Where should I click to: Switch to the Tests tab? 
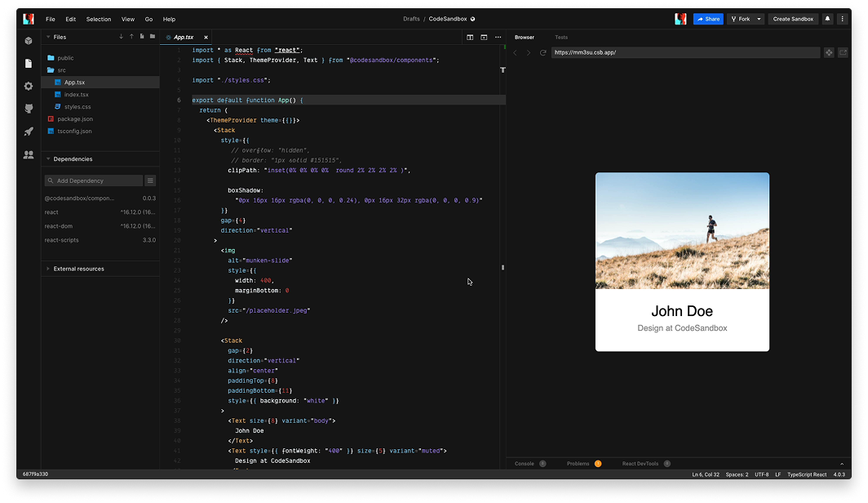click(x=561, y=38)
